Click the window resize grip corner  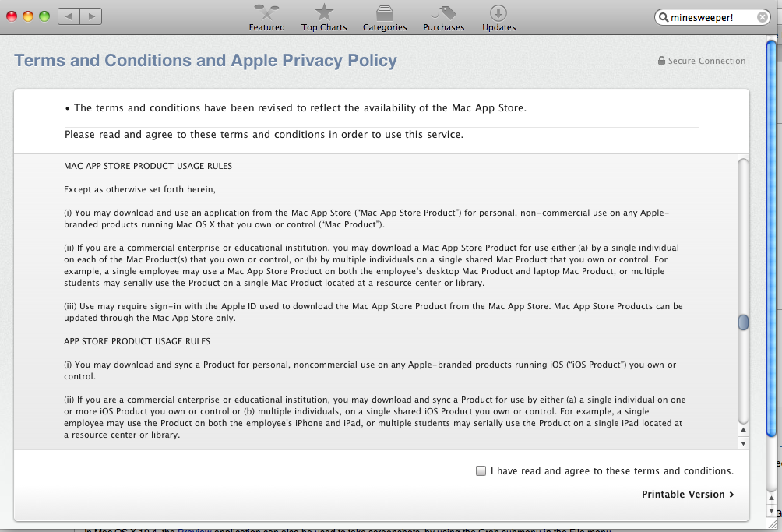(x=773, y=524)
